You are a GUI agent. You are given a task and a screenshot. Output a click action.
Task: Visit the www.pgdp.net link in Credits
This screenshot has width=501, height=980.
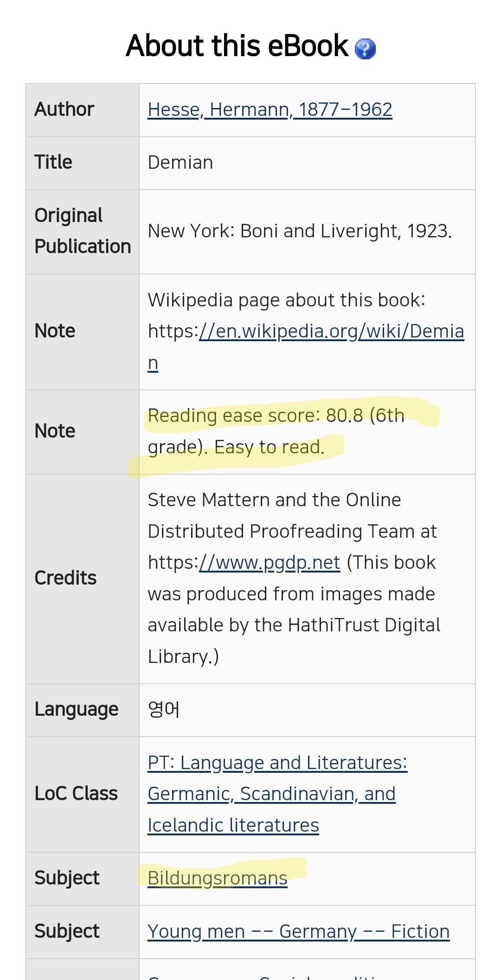(270, 563)
